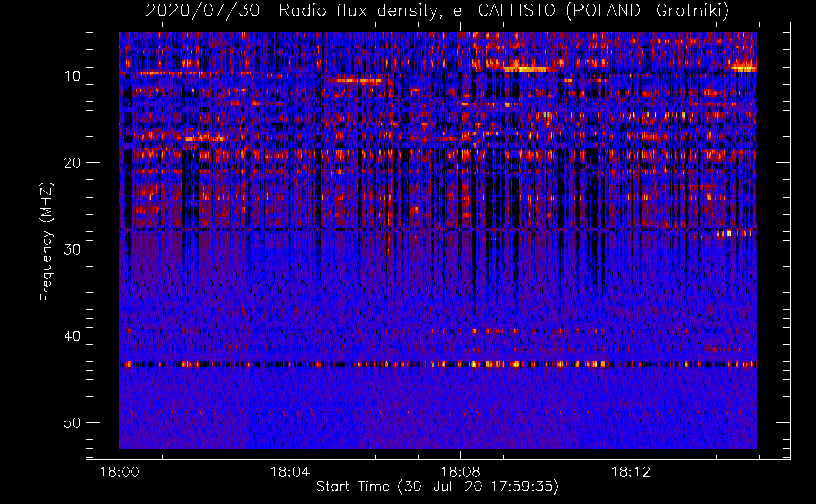The width and height of the screenshot is (816, 504).
Task: Click the 18:12 time tick label
Action: 631,472
